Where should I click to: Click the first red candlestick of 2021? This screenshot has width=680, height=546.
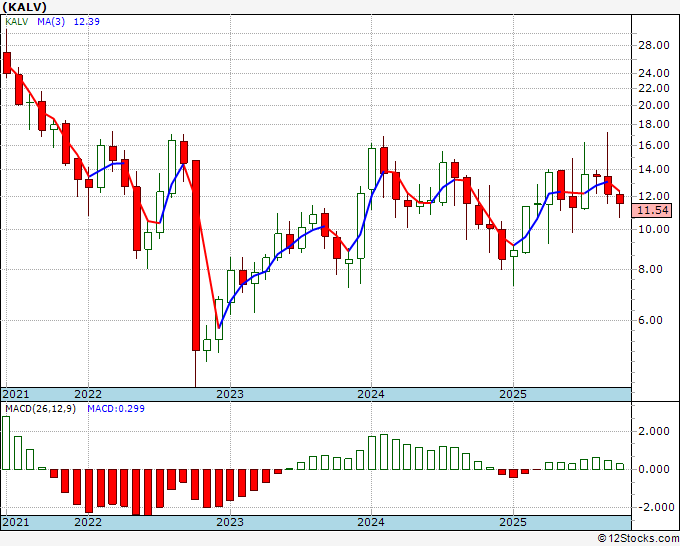click(7, 63)
